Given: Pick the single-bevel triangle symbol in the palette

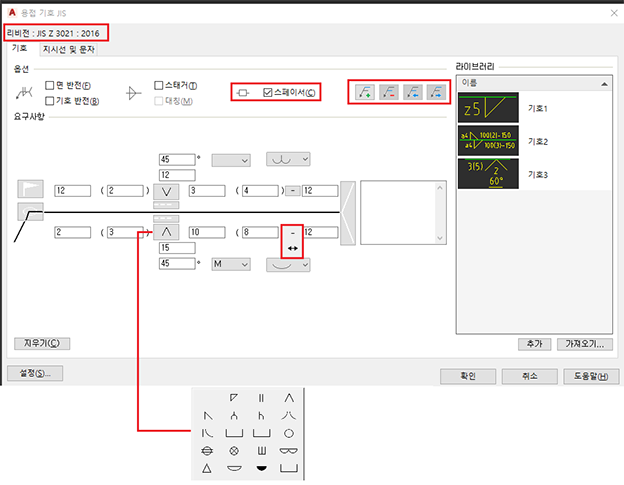Looking at the screenshot, I should click(234, 397).
